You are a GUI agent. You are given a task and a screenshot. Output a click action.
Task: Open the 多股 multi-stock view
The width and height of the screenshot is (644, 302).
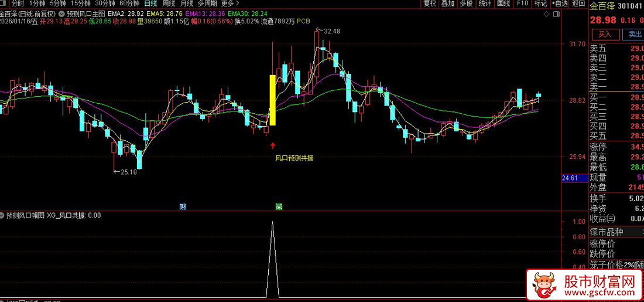coord(466,4)
